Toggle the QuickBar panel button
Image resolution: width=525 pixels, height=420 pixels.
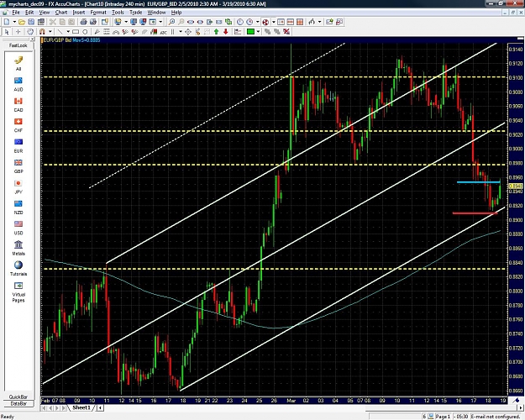(x=18, y=396)
